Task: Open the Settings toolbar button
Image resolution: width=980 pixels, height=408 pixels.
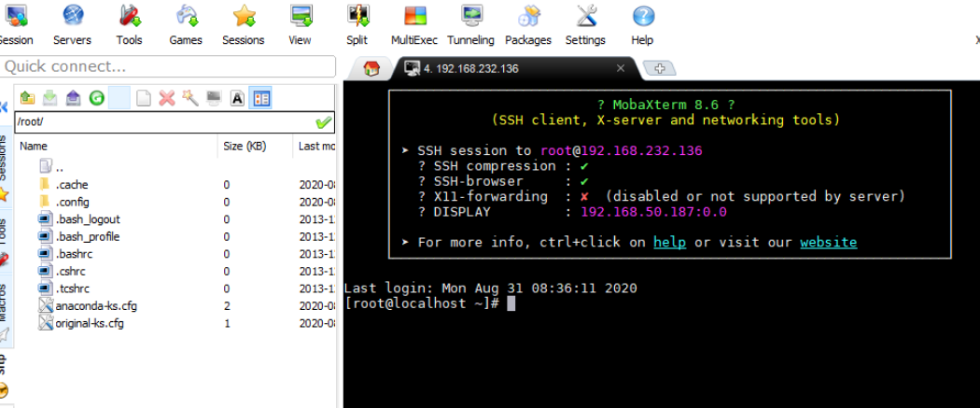Action: pyautogui.click(x=585, y=25)
